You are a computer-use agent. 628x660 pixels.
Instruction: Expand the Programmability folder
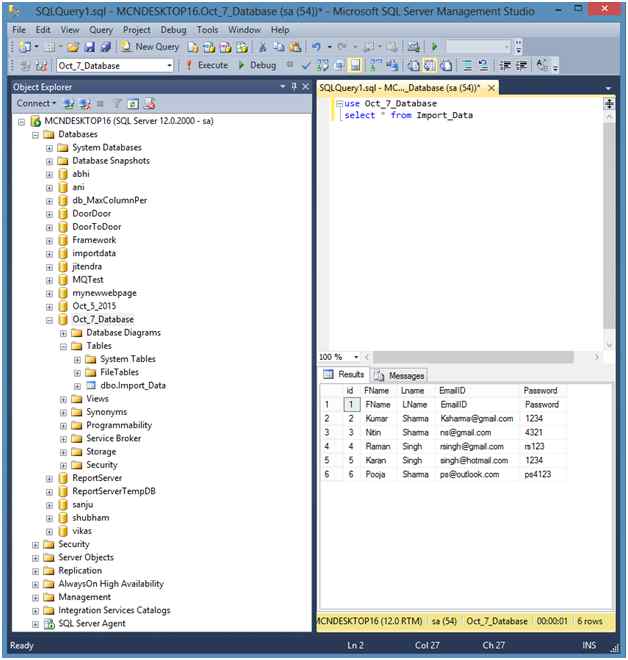tap(63, 426)
